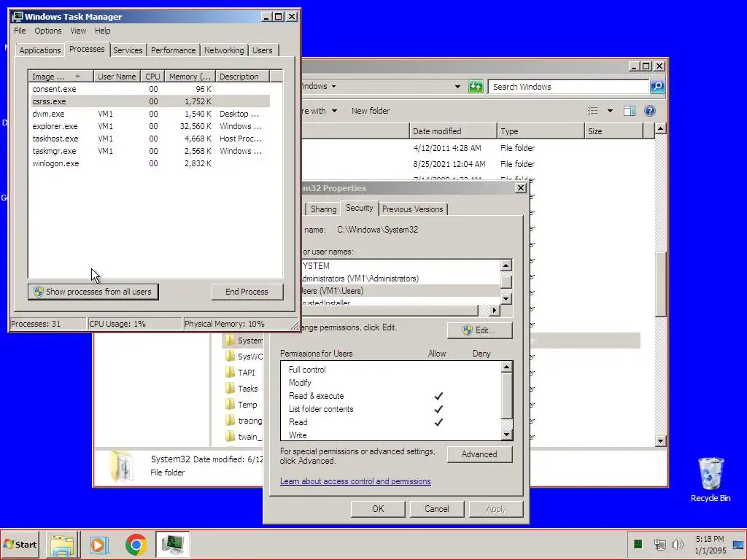Open the Sharing tab in Properties

point(323,209)
